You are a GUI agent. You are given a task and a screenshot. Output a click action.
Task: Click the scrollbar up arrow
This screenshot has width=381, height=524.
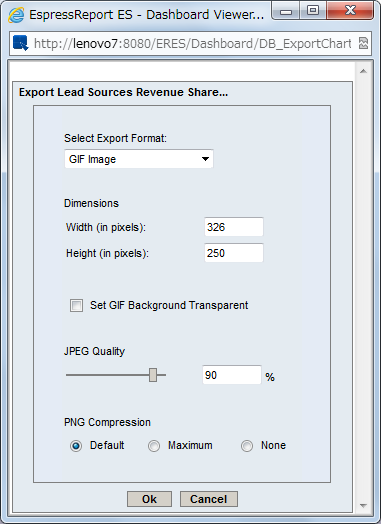364,71
